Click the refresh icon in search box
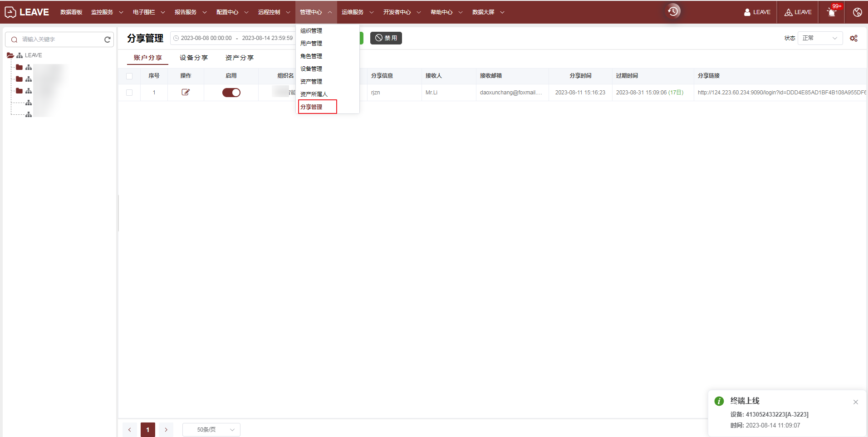This screenshot has height=437, width=868. pyautogui.click(x=108, y=39)
